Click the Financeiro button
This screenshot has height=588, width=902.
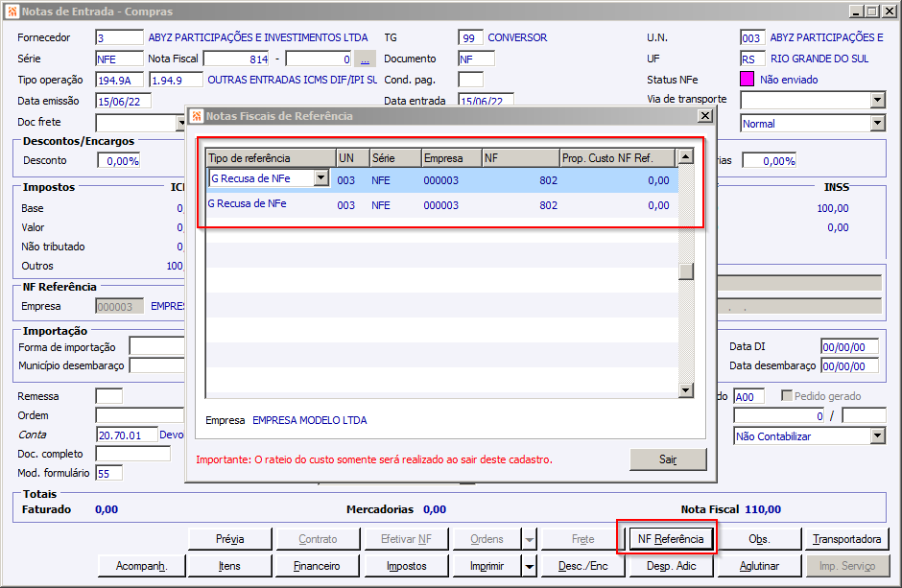pos(317,566)
